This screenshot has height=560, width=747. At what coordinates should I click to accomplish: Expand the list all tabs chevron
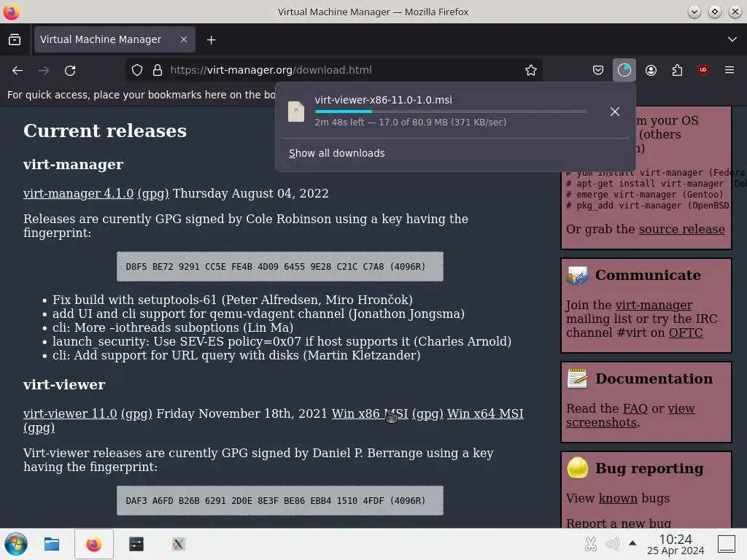pyautogui.click(x=732, y=39)
